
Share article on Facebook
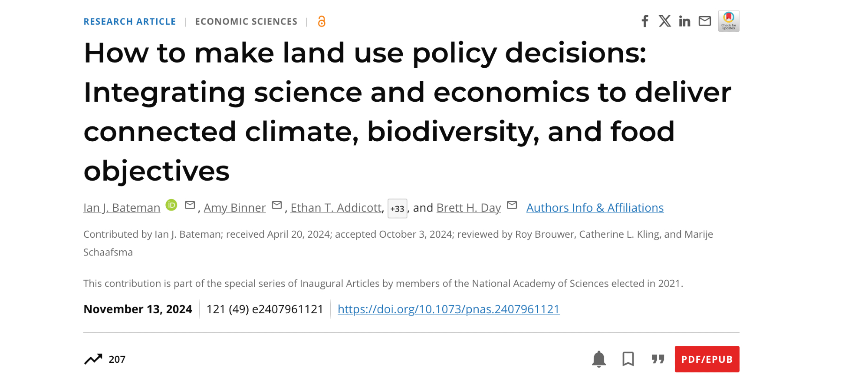click(x=645, y=21)
